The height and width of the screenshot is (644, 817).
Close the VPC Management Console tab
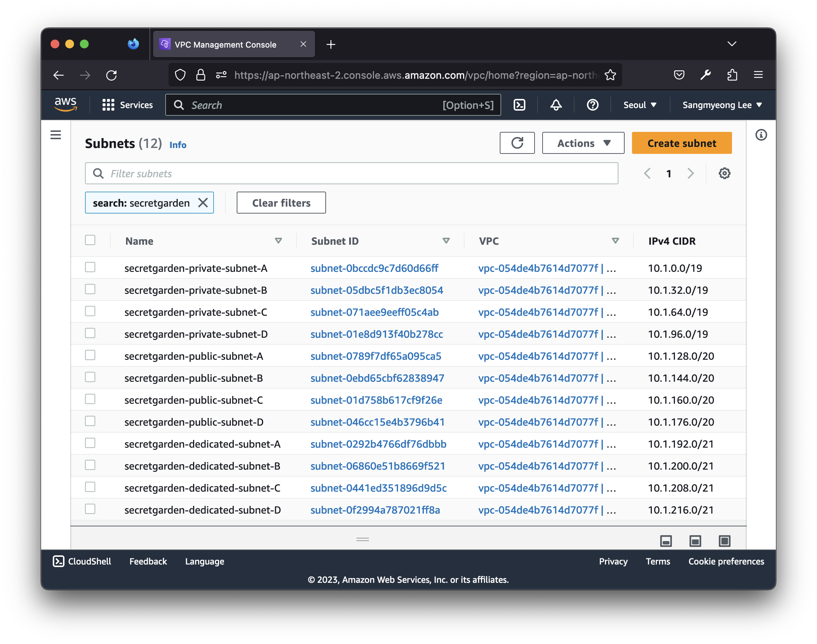pyautogui.click(x=303, y=44)
